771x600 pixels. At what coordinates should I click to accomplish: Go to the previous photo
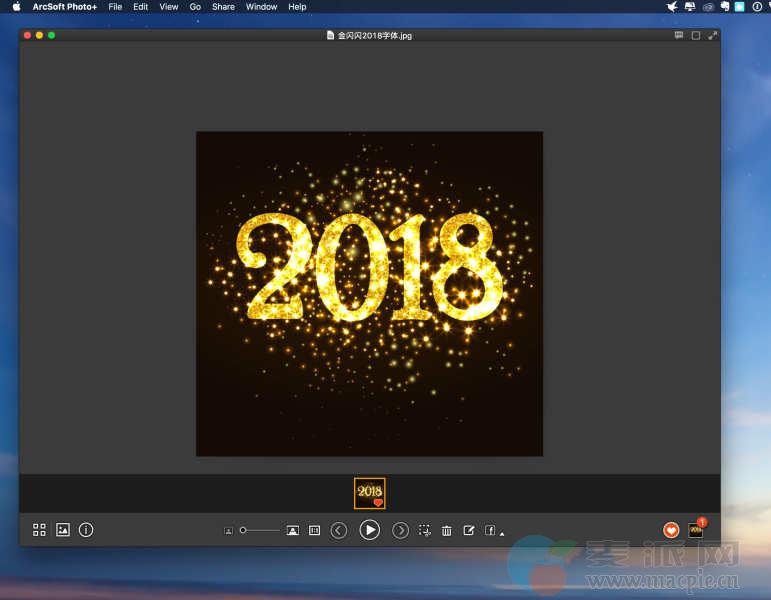tap(339, 530)
